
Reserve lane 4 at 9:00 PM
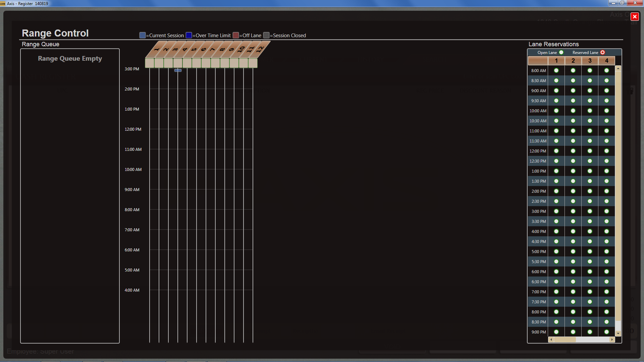(607, 332)
